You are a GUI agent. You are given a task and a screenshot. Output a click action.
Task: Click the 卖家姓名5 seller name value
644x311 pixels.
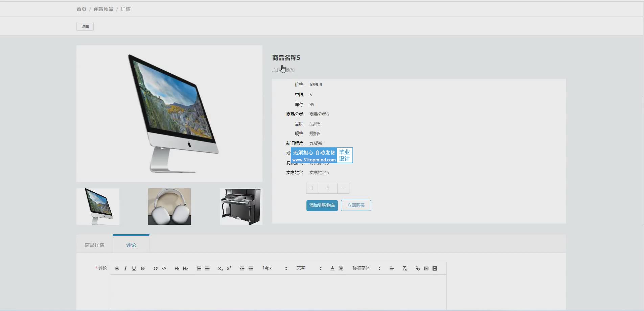[319, 172]
